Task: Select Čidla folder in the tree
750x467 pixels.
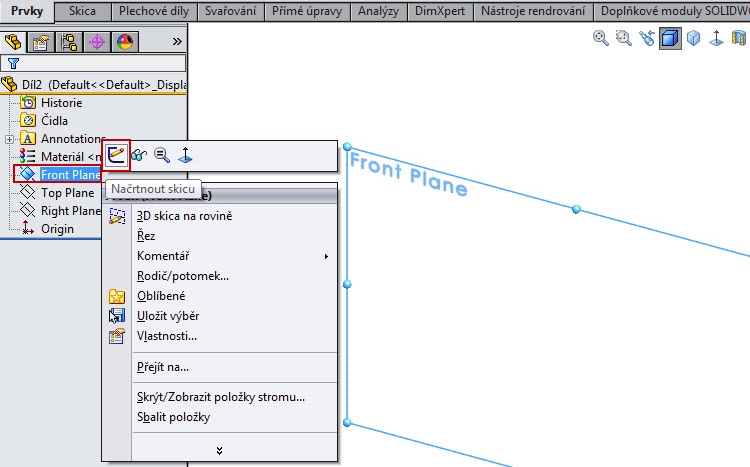Action: tap(54, 121)
